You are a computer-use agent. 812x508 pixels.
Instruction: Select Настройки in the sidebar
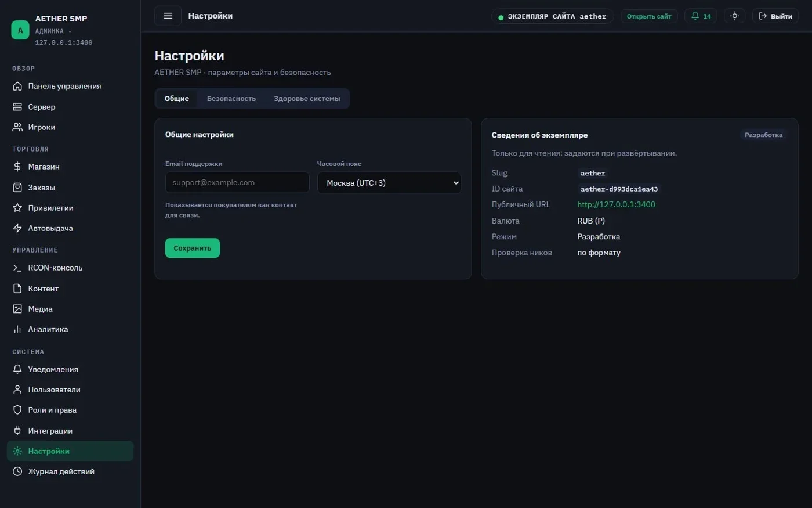pos(70,451)
